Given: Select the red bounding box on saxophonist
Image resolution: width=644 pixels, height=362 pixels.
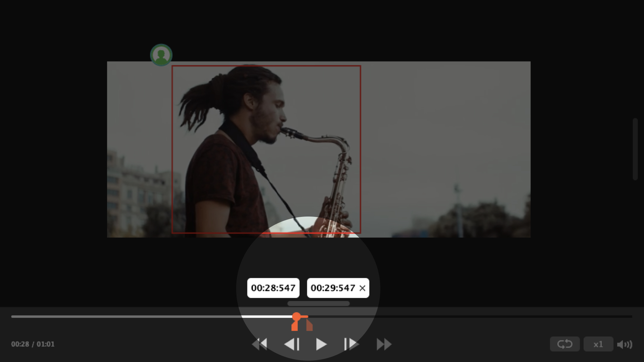Looking at the screenshot, I should click(266, 149).
